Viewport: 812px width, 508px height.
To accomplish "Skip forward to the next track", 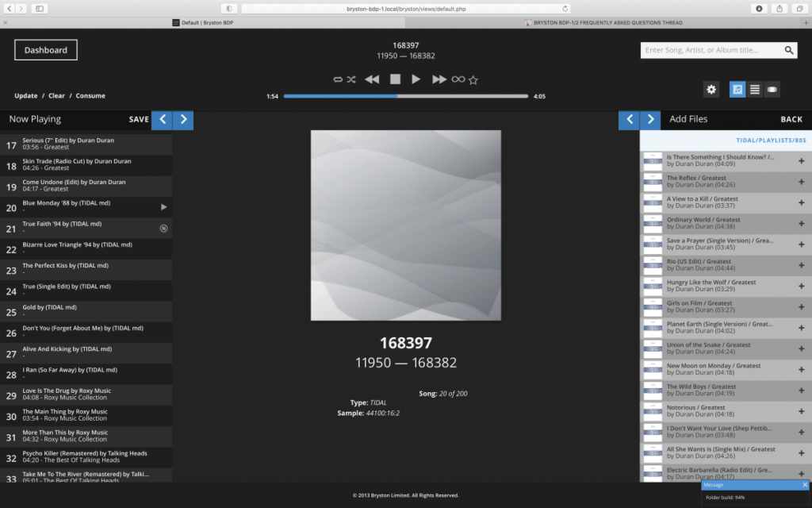I will coord(439,79).
